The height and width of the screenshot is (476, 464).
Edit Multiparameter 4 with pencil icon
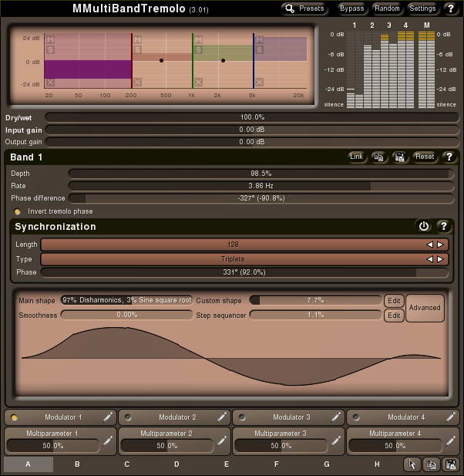(x=451, y=441)
